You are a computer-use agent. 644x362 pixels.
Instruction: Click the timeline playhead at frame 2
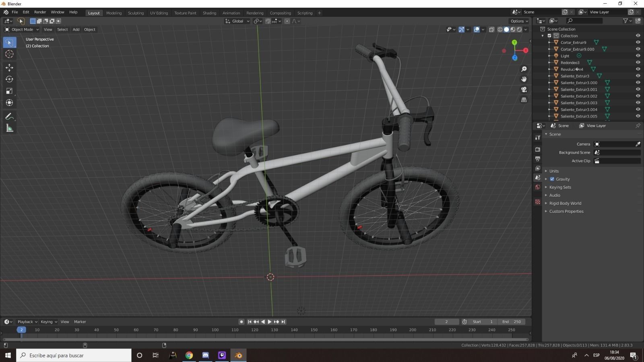(x=21, y=330)
